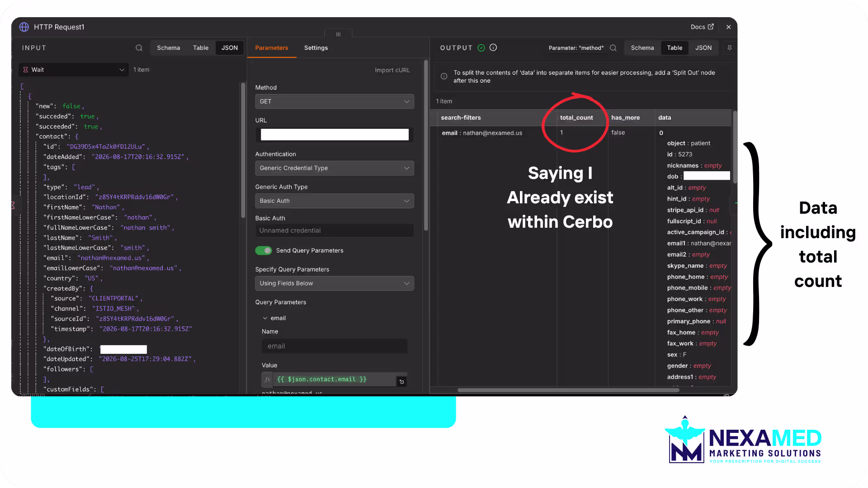Click the 'primary_phone : null' entry

click(x=696, y=321)
